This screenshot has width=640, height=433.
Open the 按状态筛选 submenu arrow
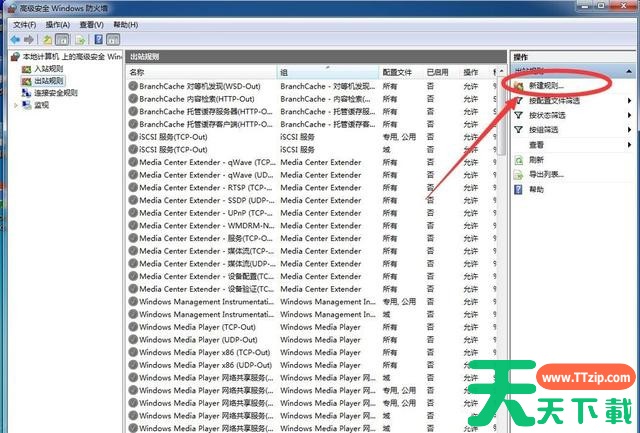pyautogui.click(x=629, y=115)
